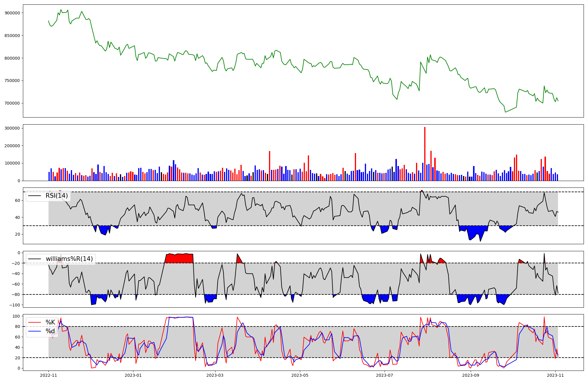Click the 2023-07 x-axis date label
588x382 pixels.
click(385, 375)
